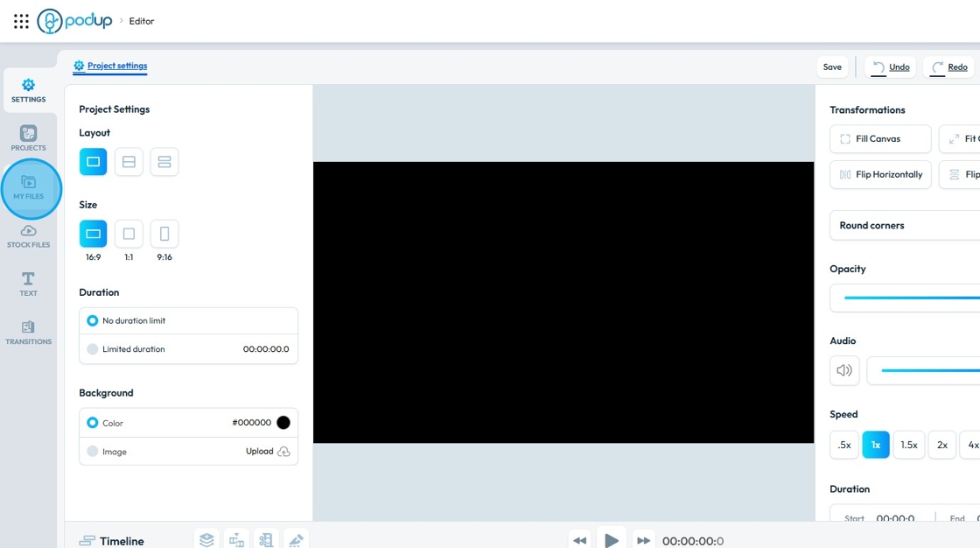980x548 pixels.
Task: Select the single-pane layout icon
Action: [x=93, y=162]
